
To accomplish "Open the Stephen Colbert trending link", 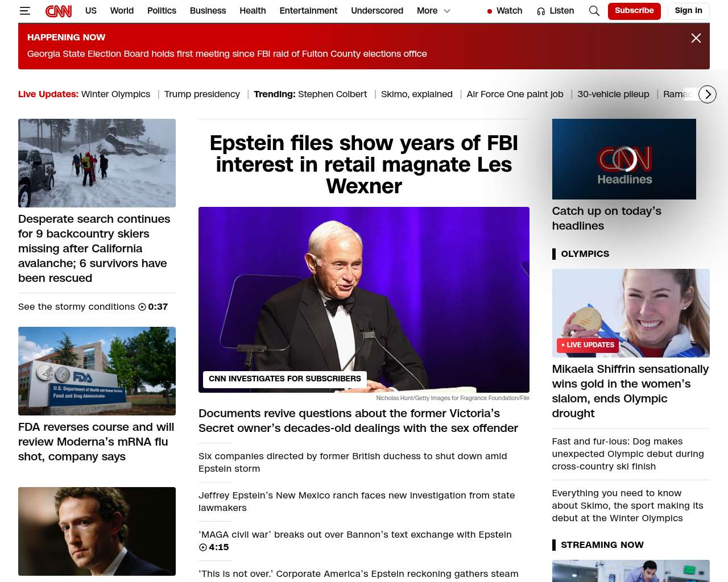I will tap(332, 94).
